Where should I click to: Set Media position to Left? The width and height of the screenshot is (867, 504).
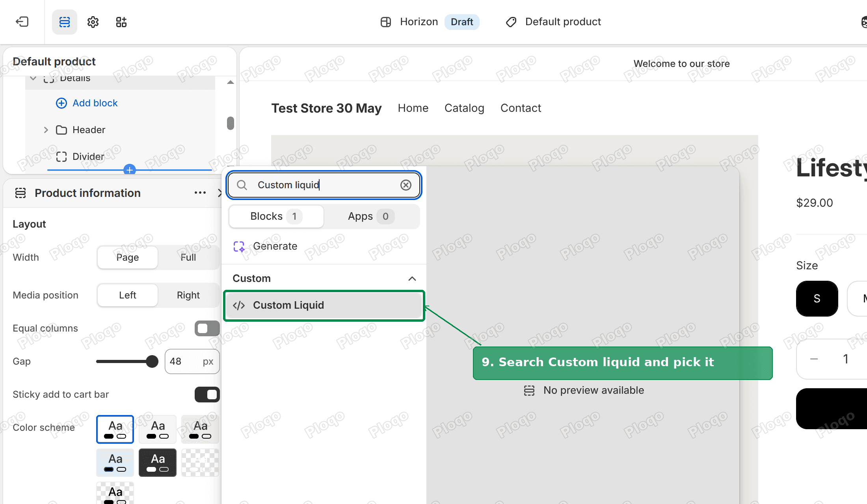point(128,295)
